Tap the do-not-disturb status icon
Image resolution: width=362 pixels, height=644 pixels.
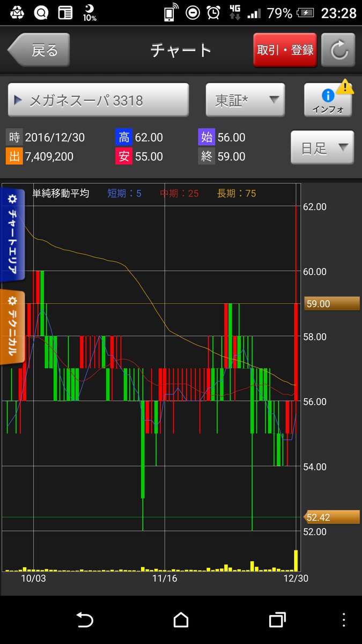192,13
